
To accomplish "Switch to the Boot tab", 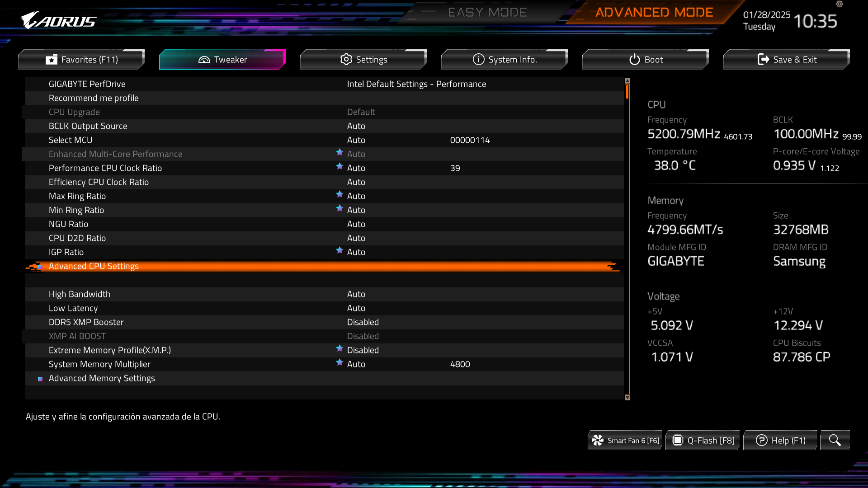I will pos(646,59).
